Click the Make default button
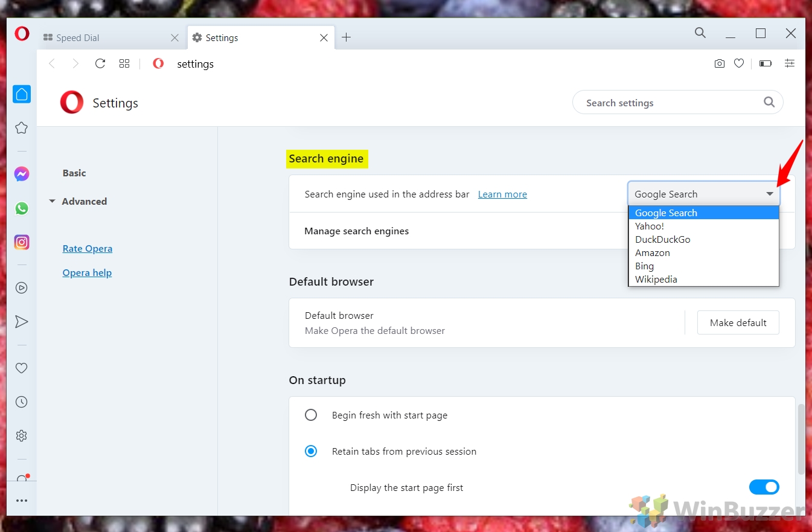The image size is (812, 532). [x=738, y=322]
